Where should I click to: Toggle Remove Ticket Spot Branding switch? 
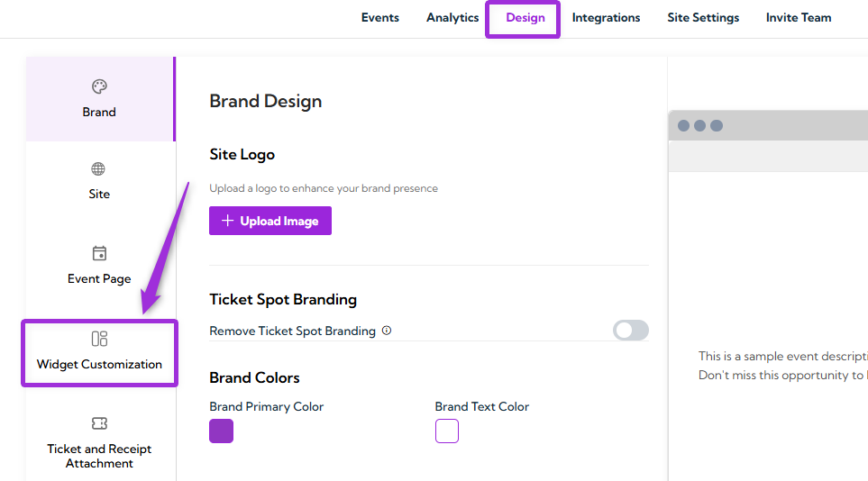click(x=631, y=331)
